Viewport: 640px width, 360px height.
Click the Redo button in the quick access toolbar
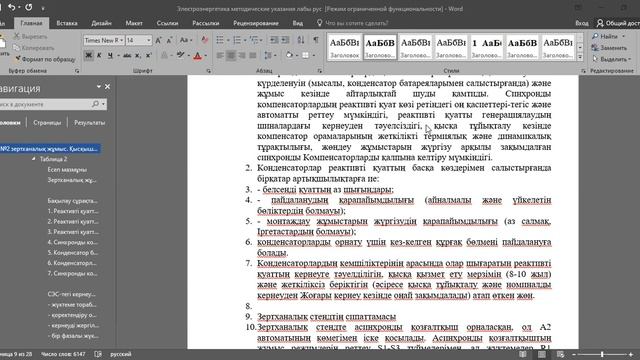(x=29, y=7)
